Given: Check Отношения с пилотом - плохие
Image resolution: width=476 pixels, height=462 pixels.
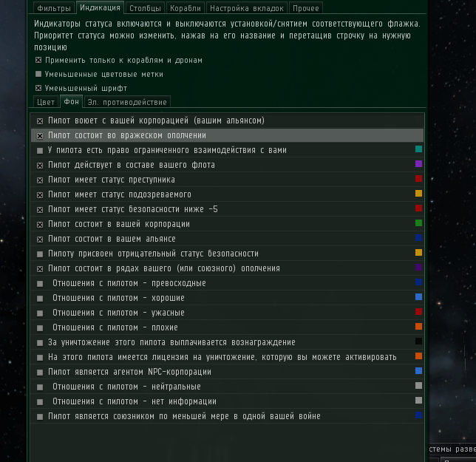Looking at the screenshot, I should click(40, 328).
